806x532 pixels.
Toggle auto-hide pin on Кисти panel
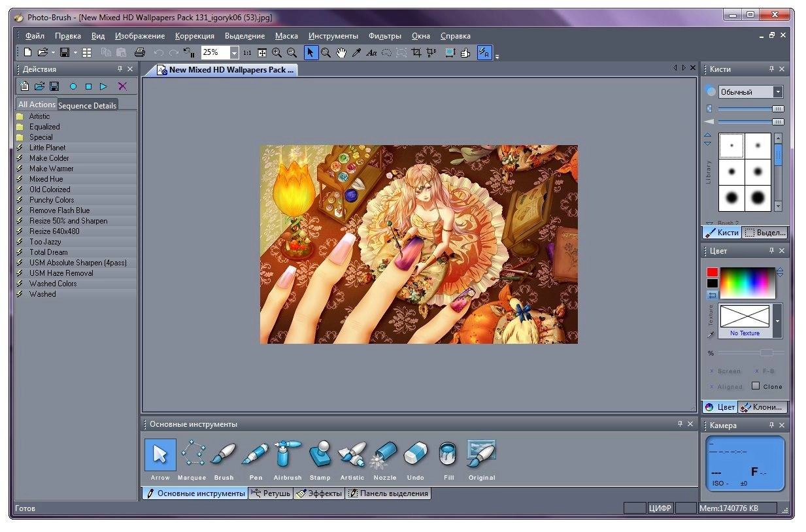point(771,69)
